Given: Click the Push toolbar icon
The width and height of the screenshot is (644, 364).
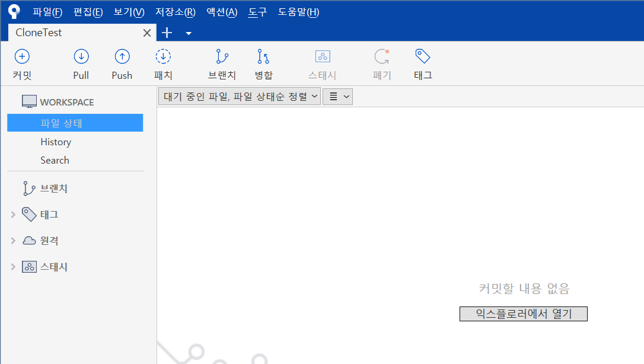Looking at the screenshot, I should pyautogui.click(x=122, y=57).
